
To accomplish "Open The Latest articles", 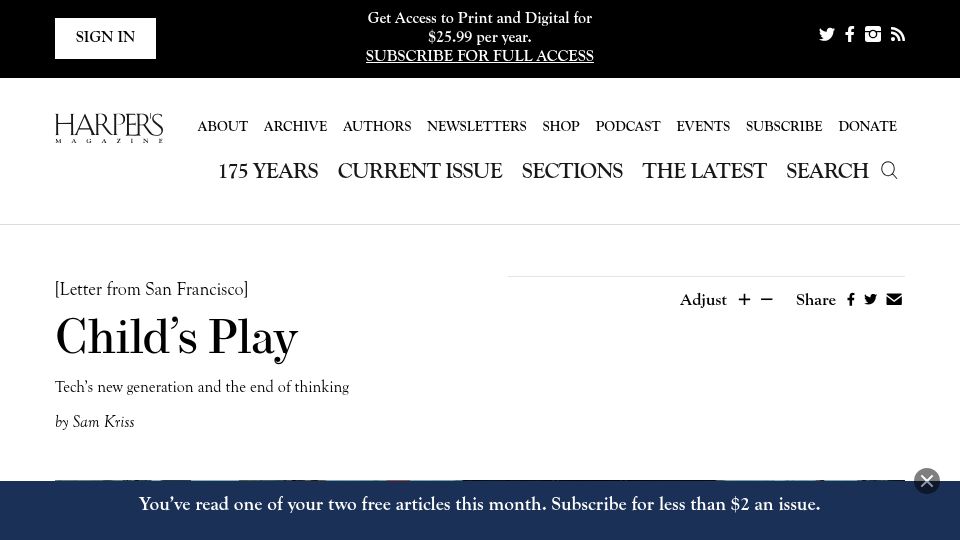I will [x=704, y=171].
